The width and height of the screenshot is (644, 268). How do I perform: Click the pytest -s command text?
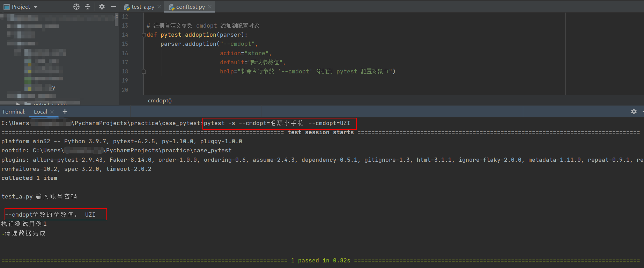277,123
